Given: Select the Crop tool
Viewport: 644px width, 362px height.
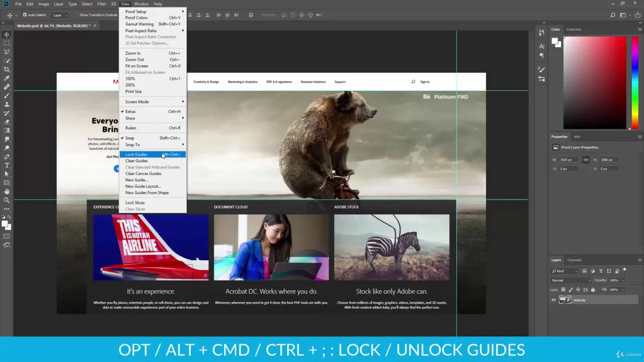Looking at the screenshot, I should (x=7, y=69).
